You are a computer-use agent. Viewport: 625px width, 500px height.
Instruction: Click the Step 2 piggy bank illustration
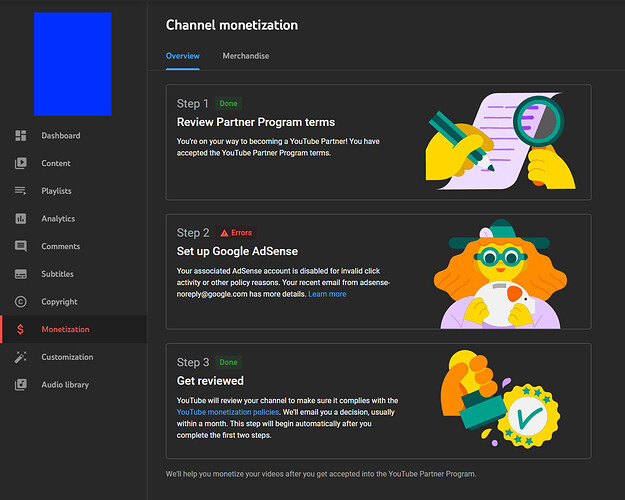click(500, 274)
